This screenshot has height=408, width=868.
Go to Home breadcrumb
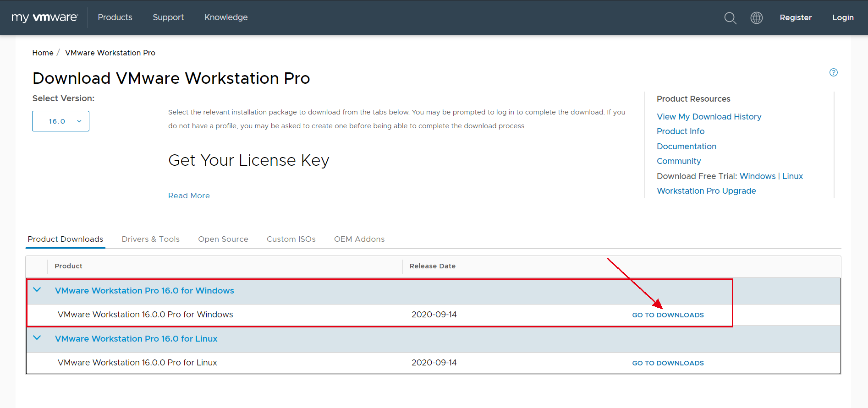pyautogui.click(x=43, y=53)
